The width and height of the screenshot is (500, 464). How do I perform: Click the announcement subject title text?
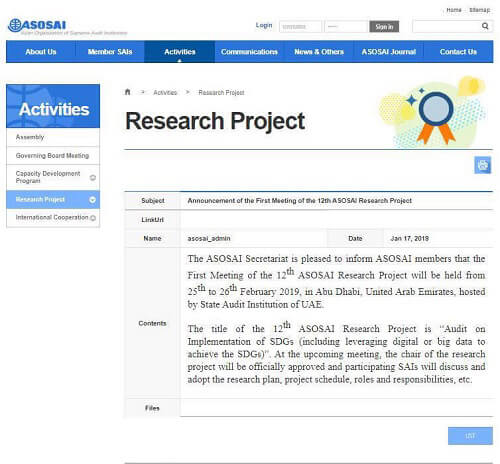click(300, 201)
